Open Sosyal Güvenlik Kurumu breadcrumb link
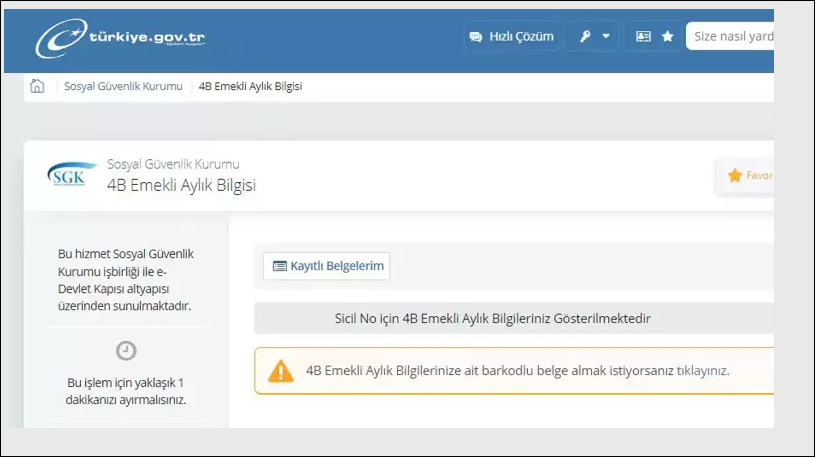This screenshot has height=457, width=815. tap(123, 86)
